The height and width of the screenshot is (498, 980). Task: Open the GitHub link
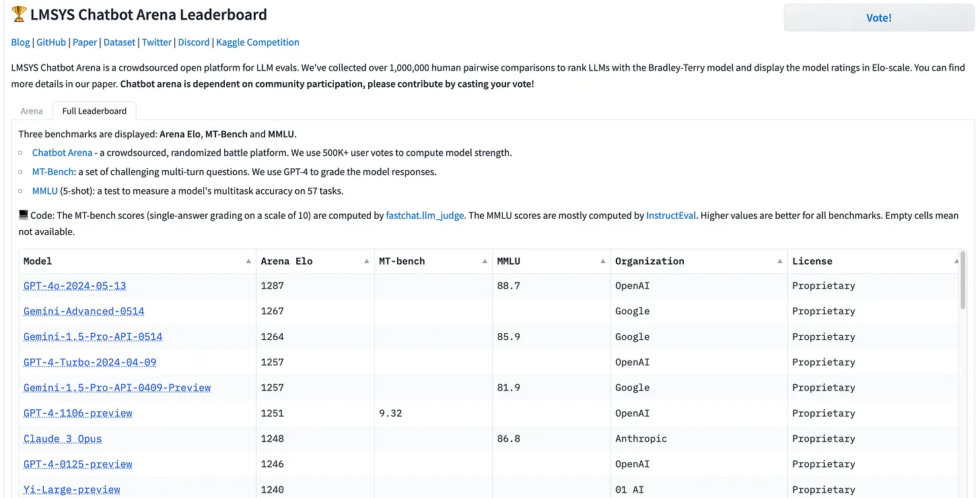[51, 42]
